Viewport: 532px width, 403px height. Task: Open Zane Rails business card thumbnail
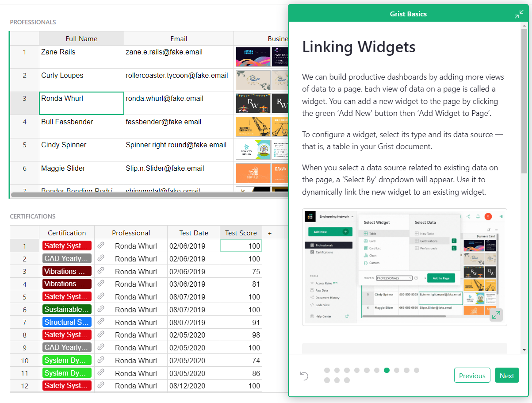coord(253,57)
